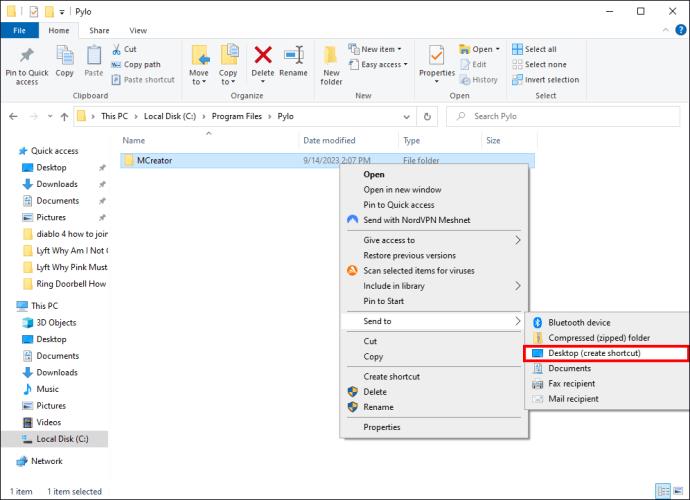Click the New folder icon
Image resolution: width=690 pixels, height=500 pixels.
click(331, 56)
